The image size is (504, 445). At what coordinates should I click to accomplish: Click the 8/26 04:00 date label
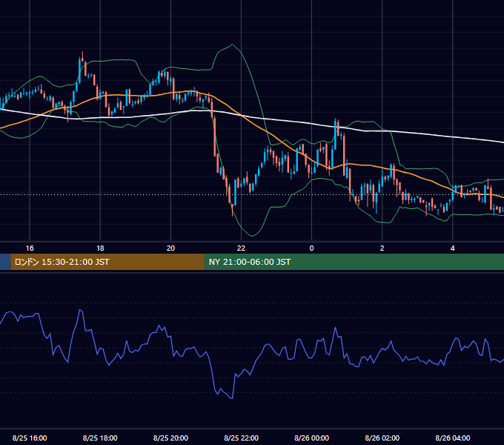(453, 438)
